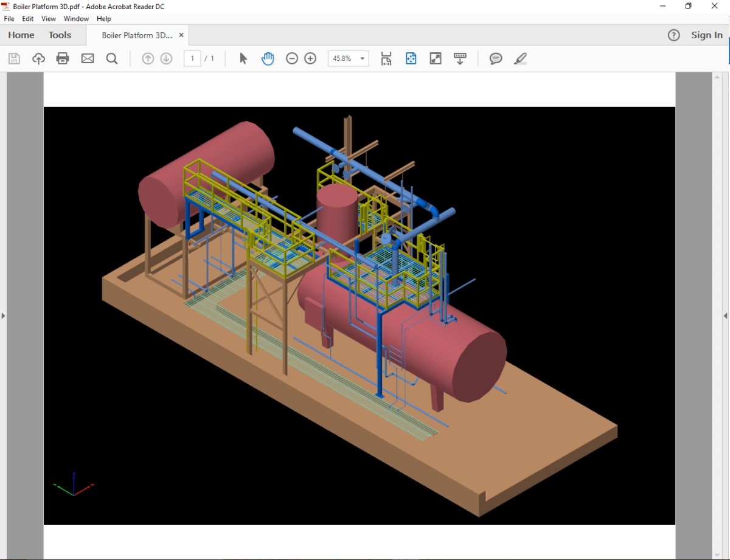Zoom out with the minus button

(292, 58)
